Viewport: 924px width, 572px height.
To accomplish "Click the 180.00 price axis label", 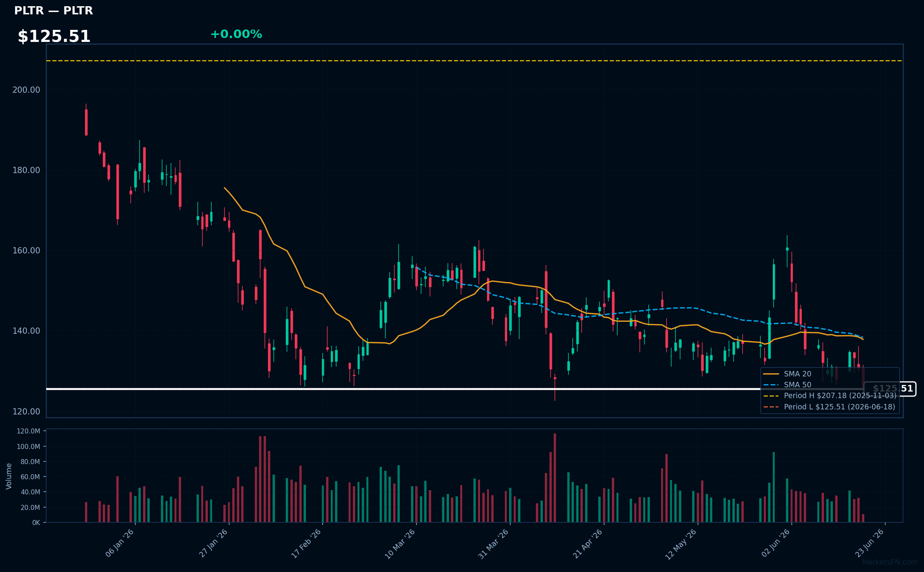I will (26, 170).
